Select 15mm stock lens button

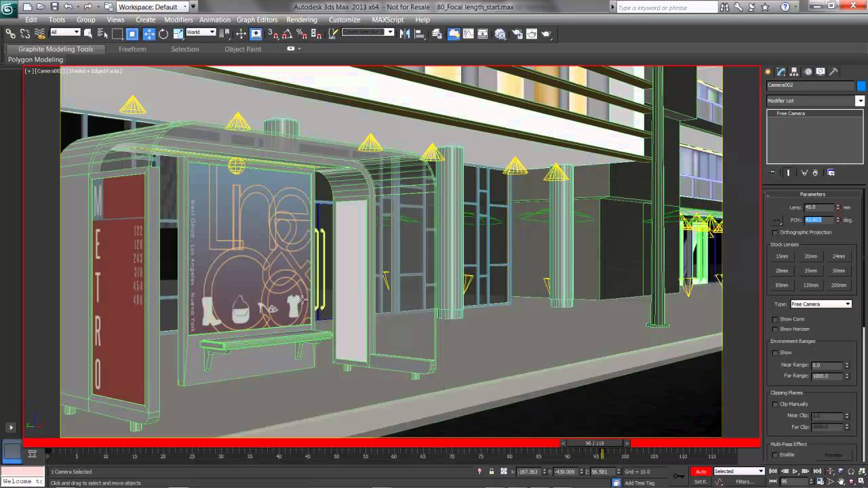(783, 256)
